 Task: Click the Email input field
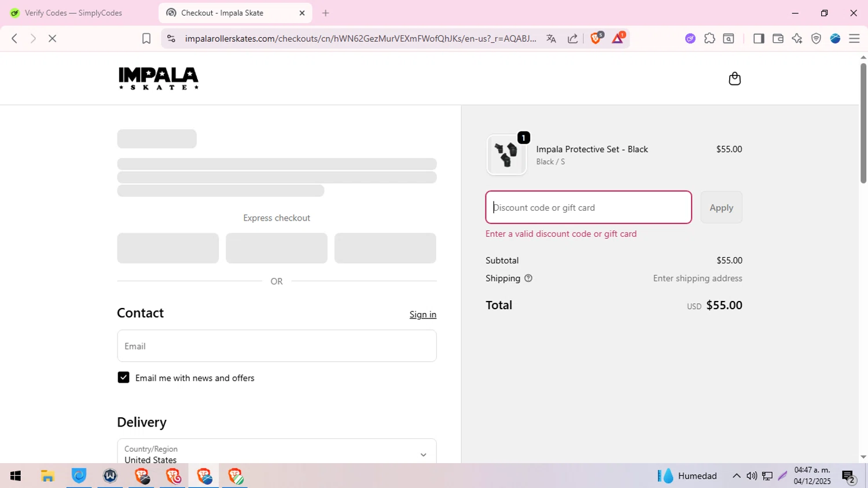277,346
